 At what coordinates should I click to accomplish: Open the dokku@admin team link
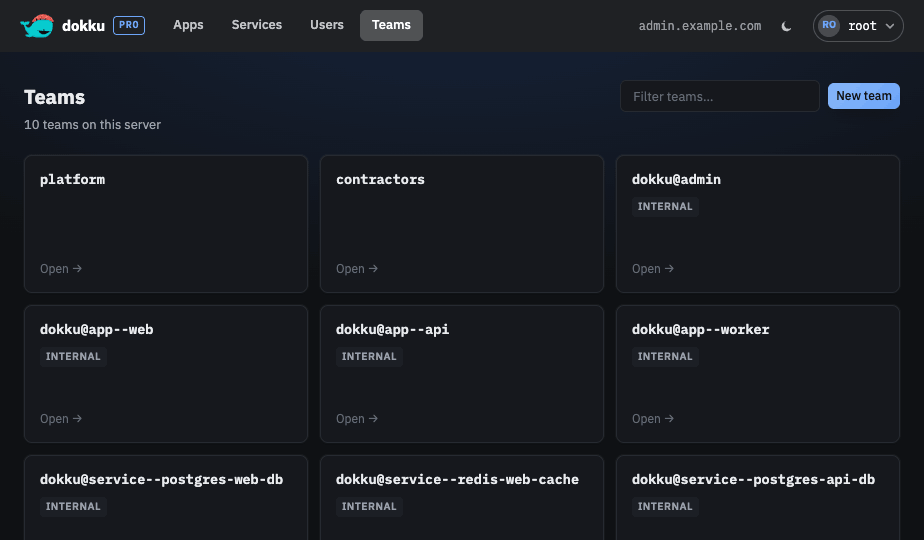tap(652, 269)
